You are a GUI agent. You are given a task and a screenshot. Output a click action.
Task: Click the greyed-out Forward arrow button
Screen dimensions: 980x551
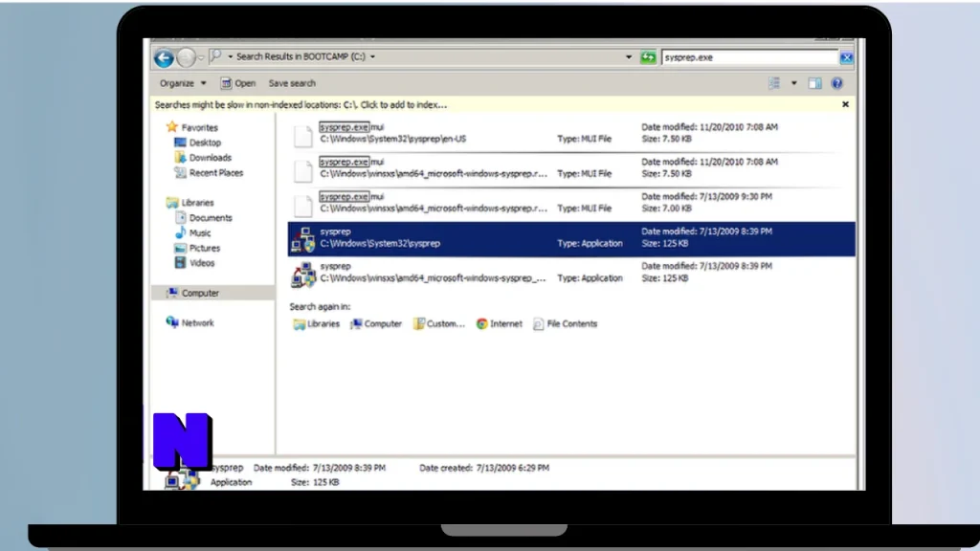tap(186, 57)
